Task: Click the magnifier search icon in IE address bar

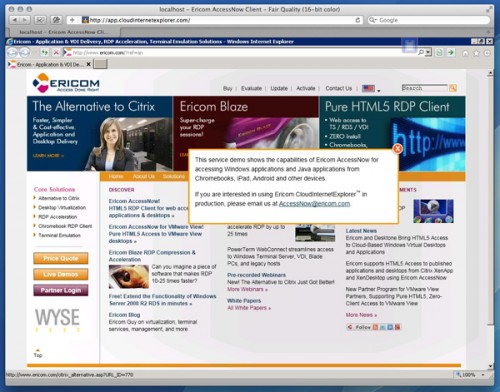Action: coord(421,52)
